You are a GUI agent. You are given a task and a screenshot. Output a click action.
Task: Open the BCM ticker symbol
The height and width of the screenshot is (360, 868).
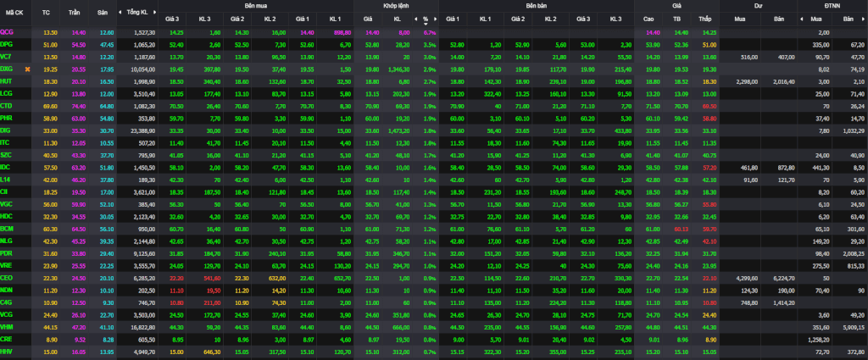point(7,228)
